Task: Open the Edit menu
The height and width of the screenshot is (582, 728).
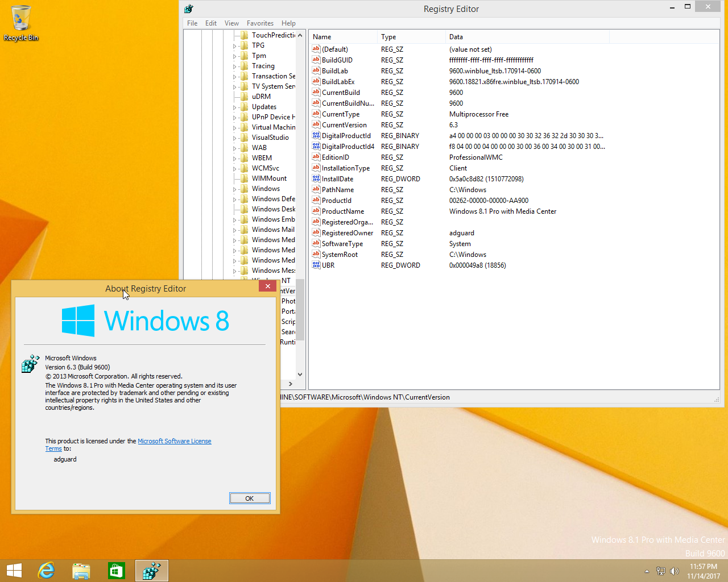Action: pyautogui.click(x=211, y=23)
